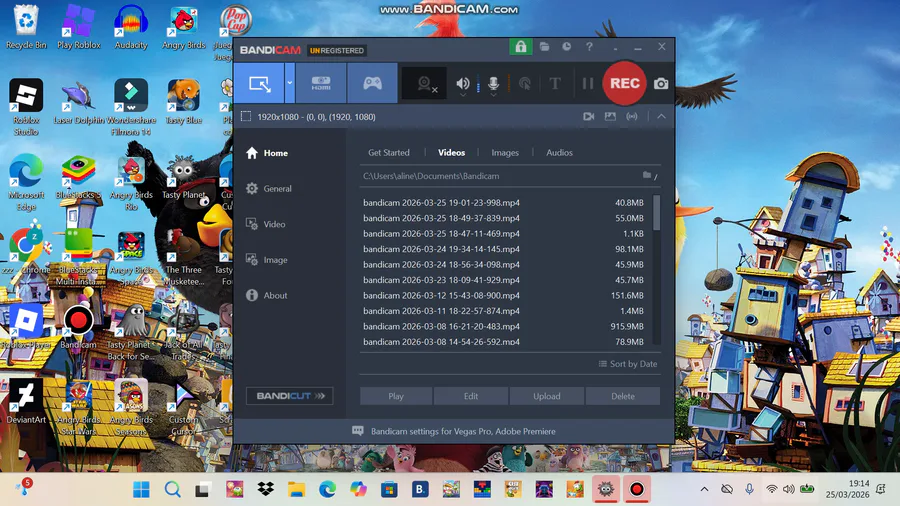Open the scheduled recording clock icon
900x506 pixels.
tap(567, 47)
